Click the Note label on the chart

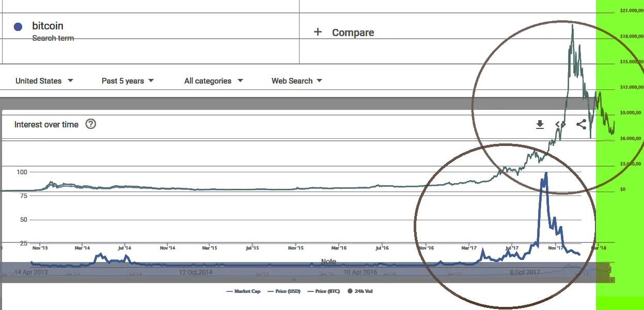coord(328,262)
